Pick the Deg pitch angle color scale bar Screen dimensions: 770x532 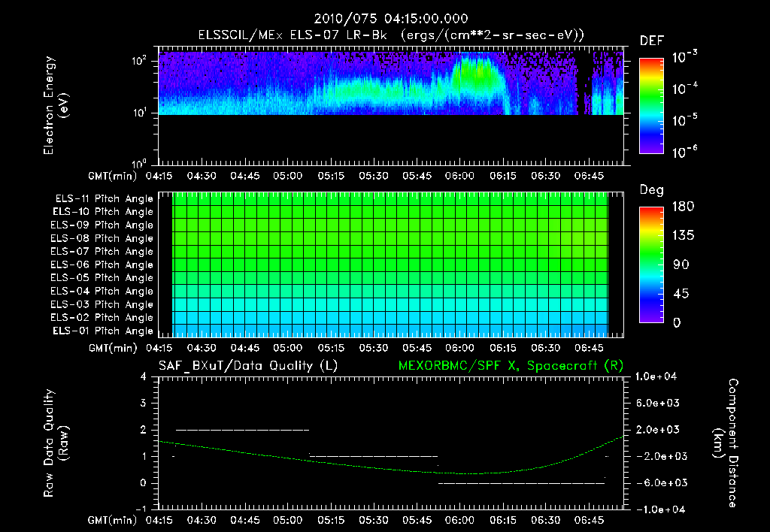(x=652, y=264)
